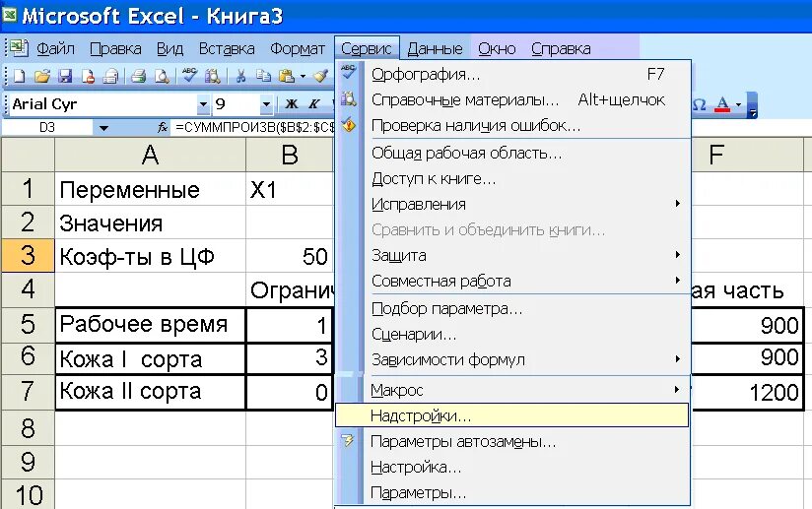The image size is (812, 509).
Task: Select the highlighted Надстройки... entry
Action: tap(512, 415)
